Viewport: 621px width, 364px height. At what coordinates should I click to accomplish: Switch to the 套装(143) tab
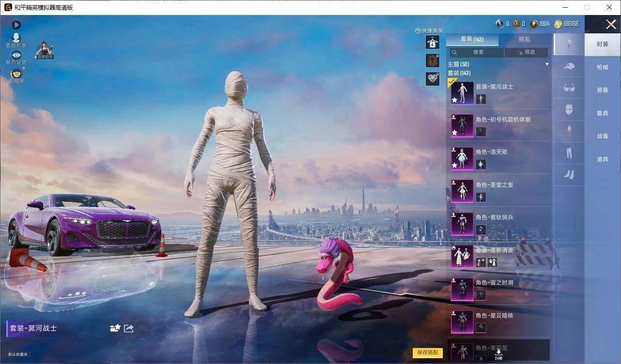[472, 39]
